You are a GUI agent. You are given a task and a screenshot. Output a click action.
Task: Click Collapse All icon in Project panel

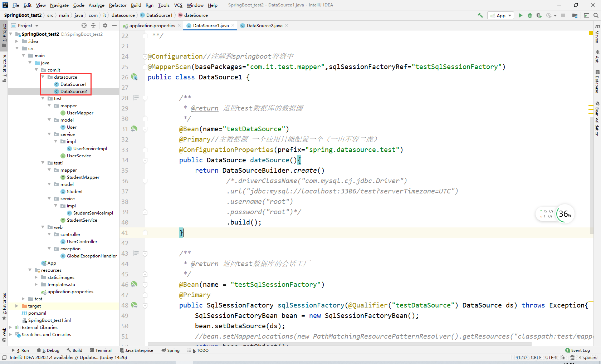pyautogui.click(x=93, y=25)
